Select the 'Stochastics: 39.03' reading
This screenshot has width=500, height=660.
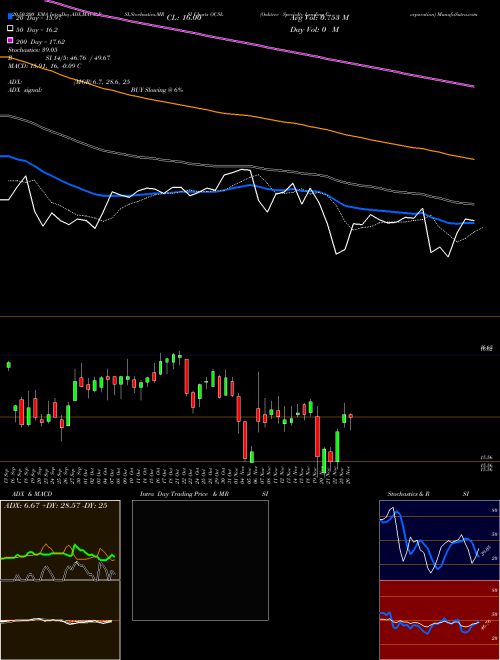point(32,50)
